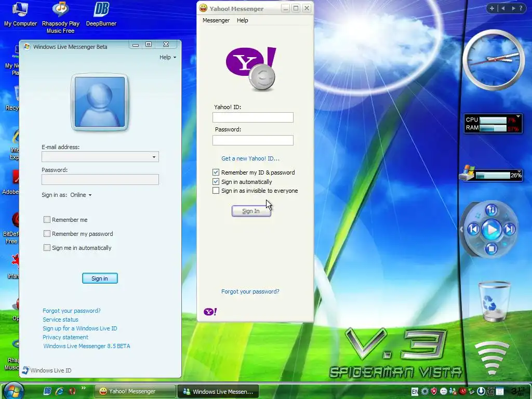Open the E-mail address dropdown
The image size is (532, 399).
point(154,157)
